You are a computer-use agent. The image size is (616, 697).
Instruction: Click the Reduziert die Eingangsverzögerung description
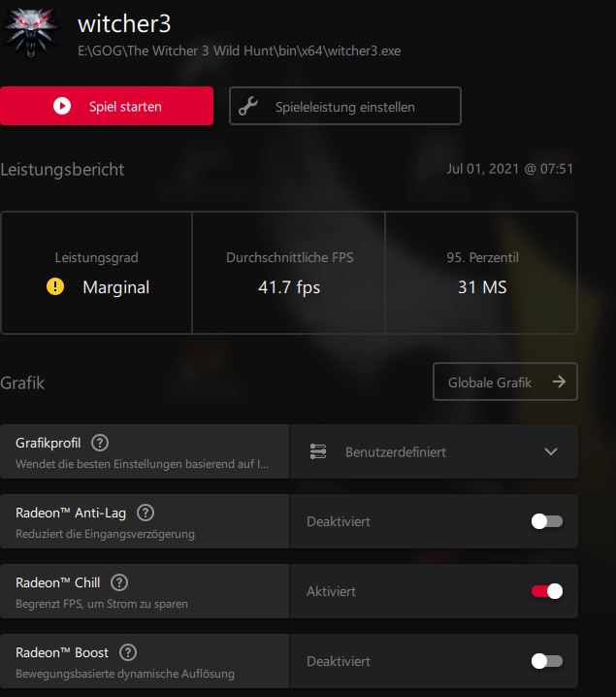tap(105, 533)
